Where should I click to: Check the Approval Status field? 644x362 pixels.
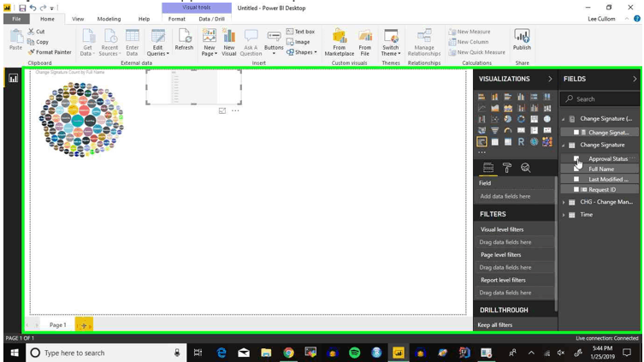pos(576,158)
